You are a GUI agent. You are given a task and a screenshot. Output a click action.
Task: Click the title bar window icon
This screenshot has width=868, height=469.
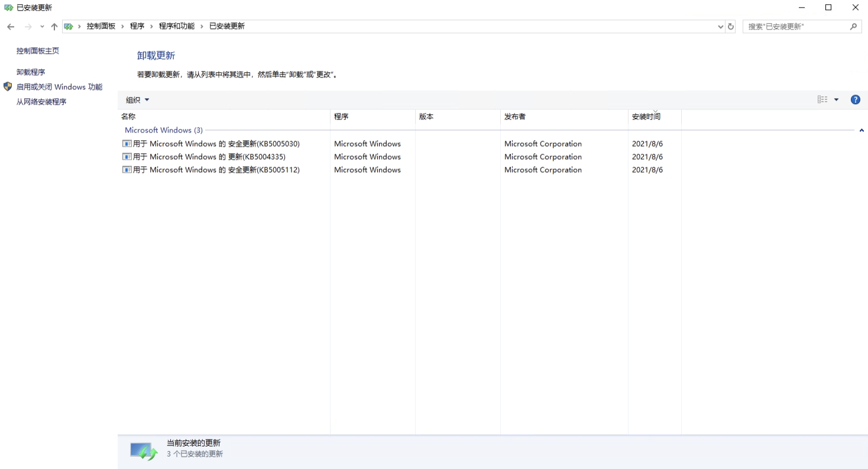tap(8, 8)
